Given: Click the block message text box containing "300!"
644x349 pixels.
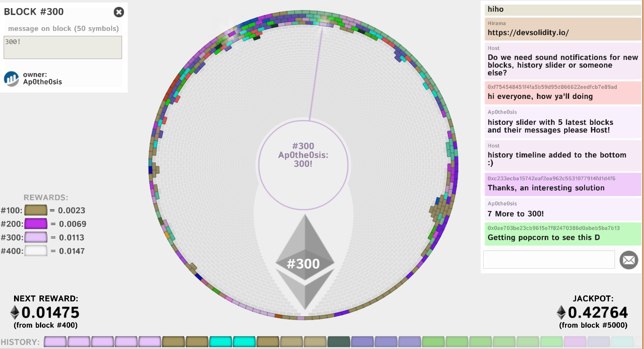Looking at the screenshot, I should point(63,47).
